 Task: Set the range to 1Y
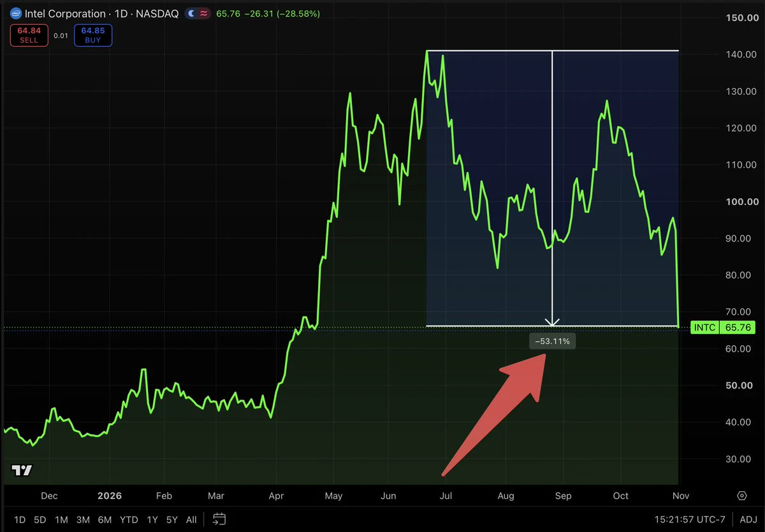point(152,519)
